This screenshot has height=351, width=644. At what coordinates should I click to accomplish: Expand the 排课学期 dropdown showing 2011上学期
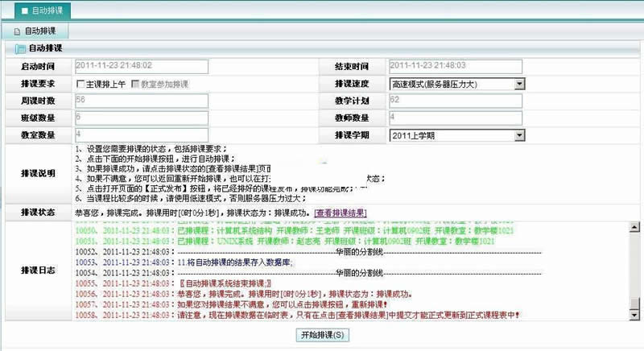tap(519, 135)
